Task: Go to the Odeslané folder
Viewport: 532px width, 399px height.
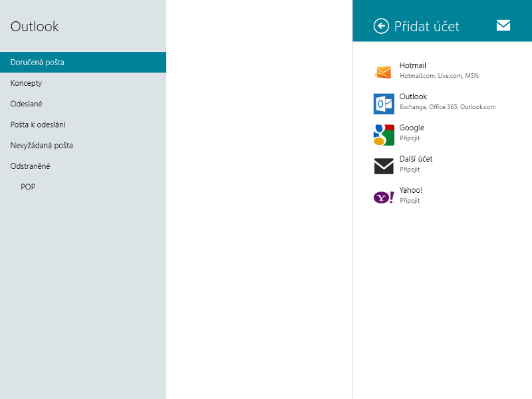Action: pos(27,104)
